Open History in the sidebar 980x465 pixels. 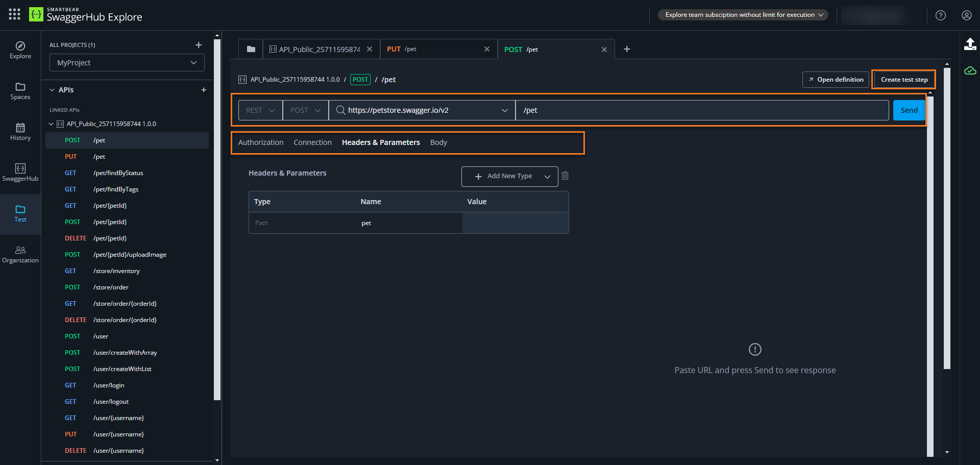click(20, 132)
